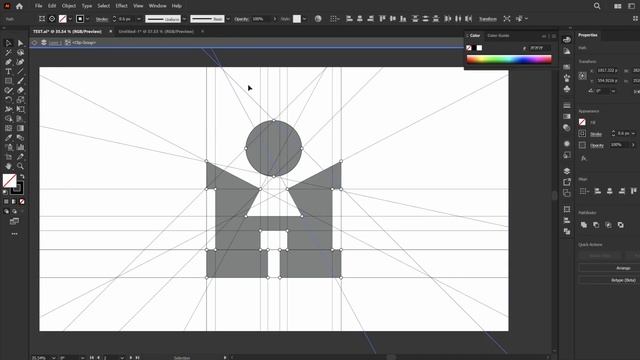Open Align To dropdown in control bar
Image resolution: width=640 pixels, height=360 pixels.
[x=335, y=19]
